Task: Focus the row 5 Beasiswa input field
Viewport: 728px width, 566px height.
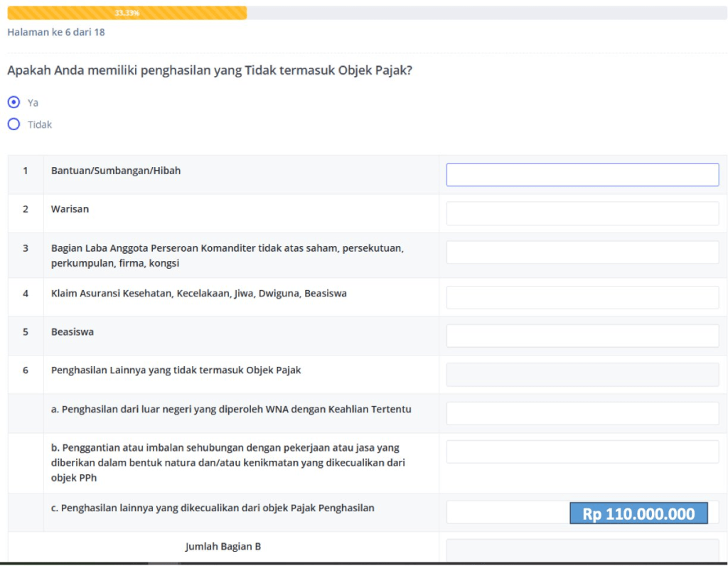Action: tap(582, 336)
